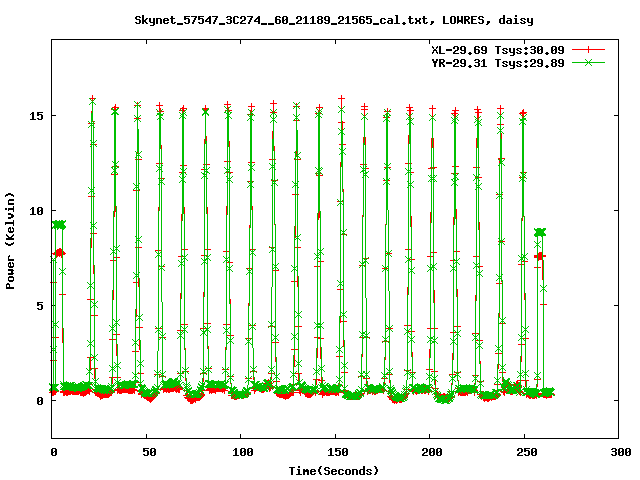Click x-axis tick value 300

point(621,452)
